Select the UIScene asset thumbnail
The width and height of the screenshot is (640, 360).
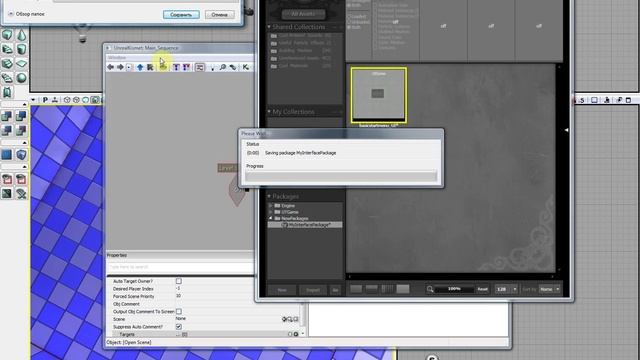pyautogui.click(x=378, y=95)
